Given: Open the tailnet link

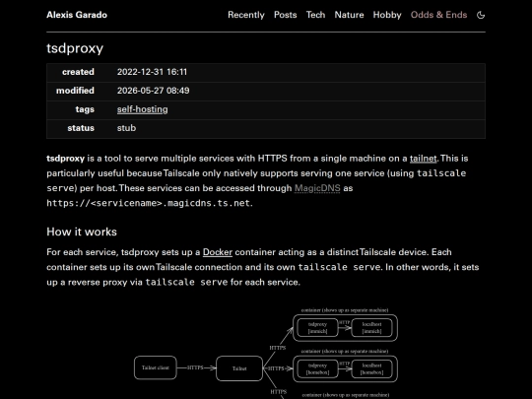Looking at the screenshot, I should click(x=423, y=159).
